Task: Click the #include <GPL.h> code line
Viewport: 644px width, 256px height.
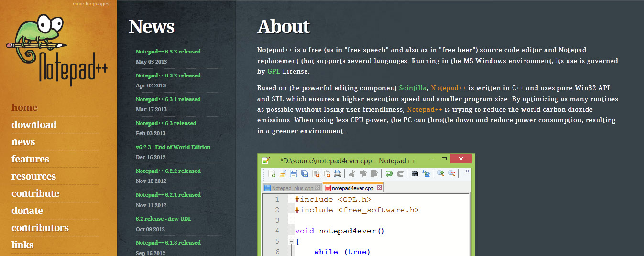Action: 333,200
